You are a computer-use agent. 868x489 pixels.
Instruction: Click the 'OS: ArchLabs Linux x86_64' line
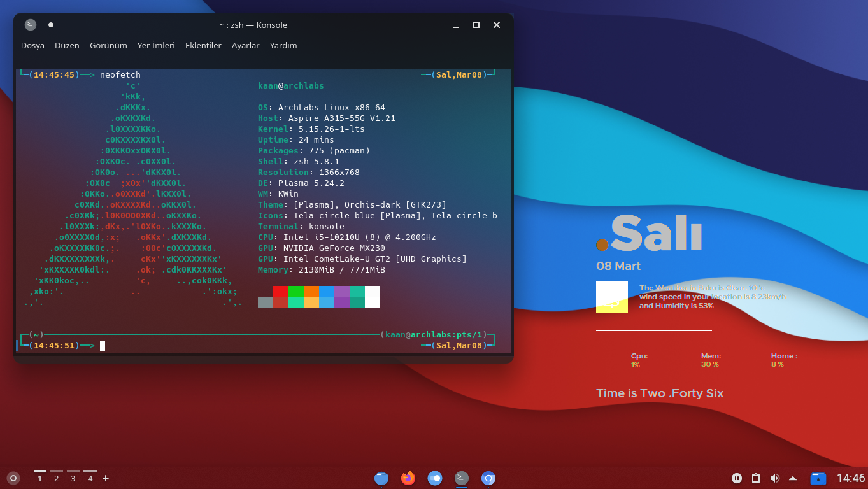322,108
